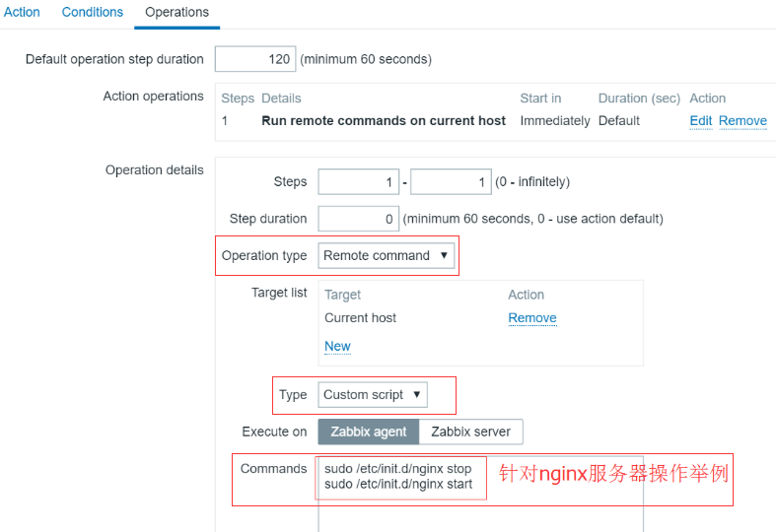Click the Custom script dropdown arrow
The image size is (776, 532).
417,394
